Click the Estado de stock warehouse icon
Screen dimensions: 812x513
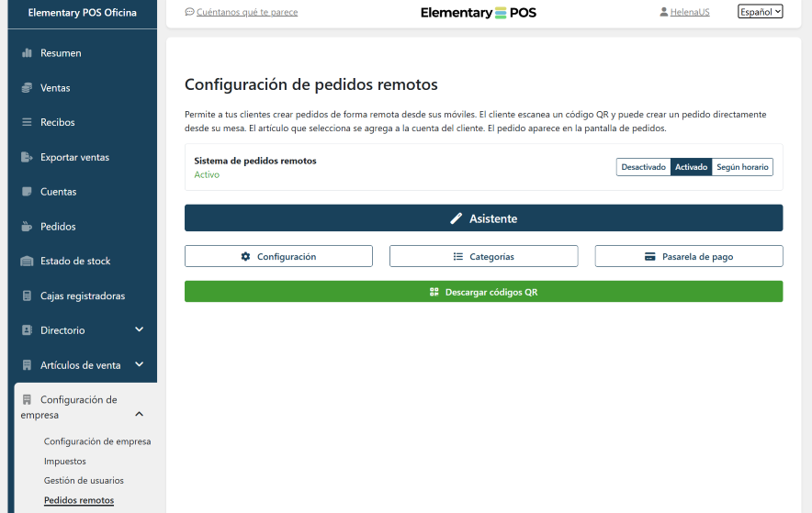(27, 262)
